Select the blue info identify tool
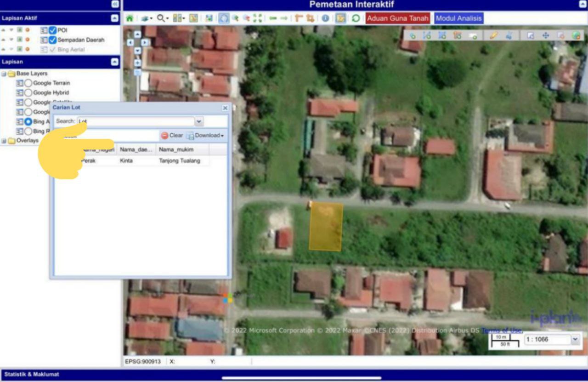Image resolution: width=588 pixels, height=382 pixels. 325,18
